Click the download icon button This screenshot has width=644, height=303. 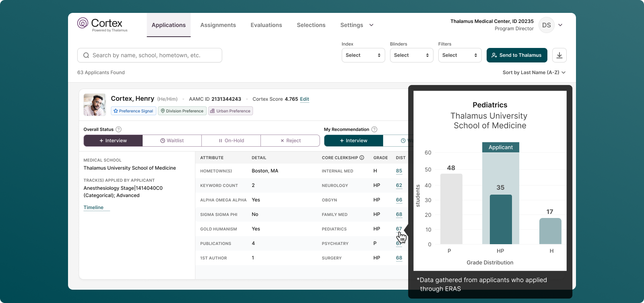pyautogui.click(x=559, y=55)
